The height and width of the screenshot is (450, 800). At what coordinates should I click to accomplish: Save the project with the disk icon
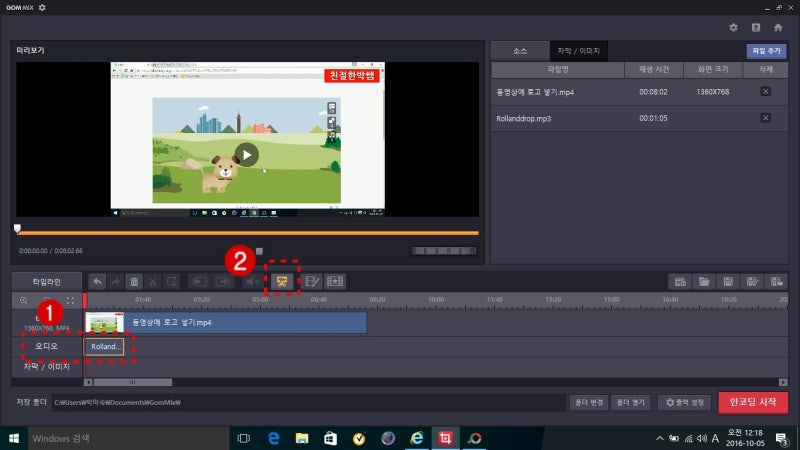click(728, 282)
